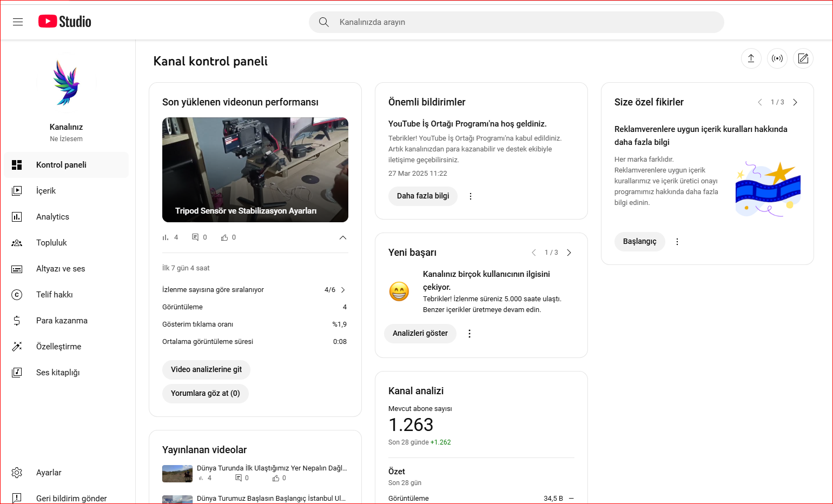This screenshot has width=833, height=504.
Task: Open the İçerik section
Action: click(x=67, y=191)
